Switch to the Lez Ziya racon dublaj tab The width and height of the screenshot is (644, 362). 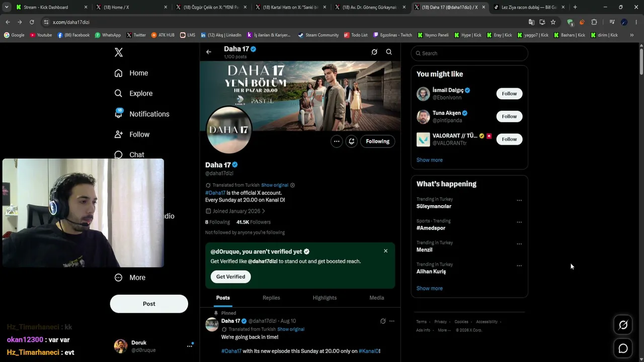[x=528, y=7]
